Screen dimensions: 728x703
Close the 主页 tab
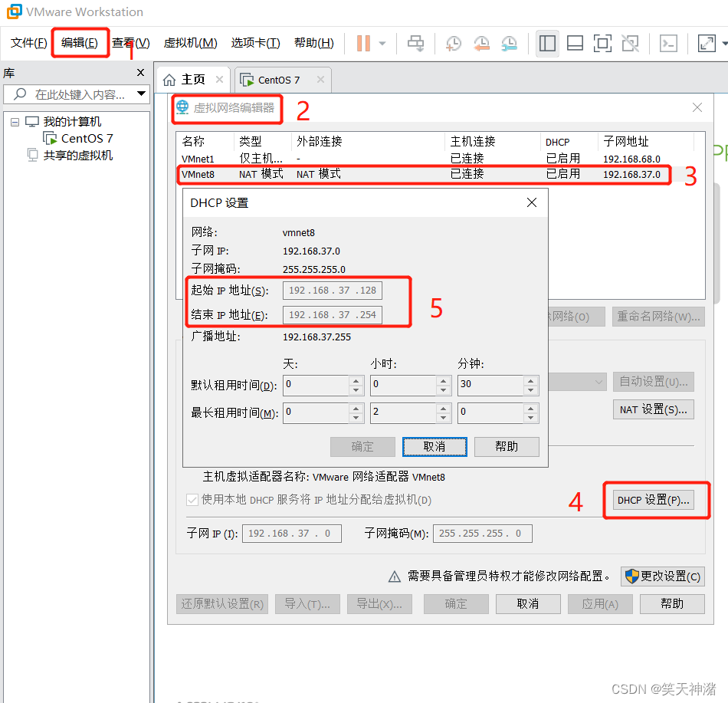(220, 80)
